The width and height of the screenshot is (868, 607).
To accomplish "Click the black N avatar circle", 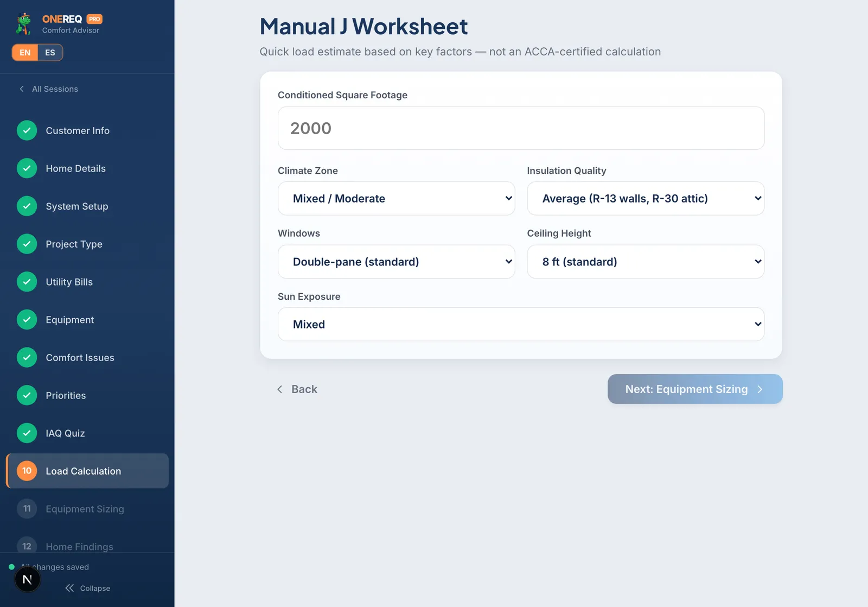I will click(27, 580).
